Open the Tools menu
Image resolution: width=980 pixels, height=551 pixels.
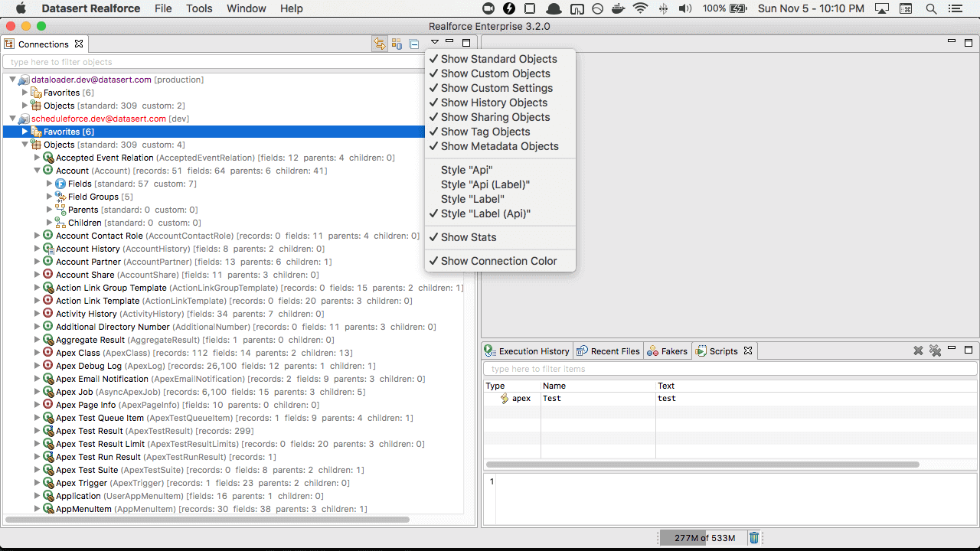click(199, 8)
